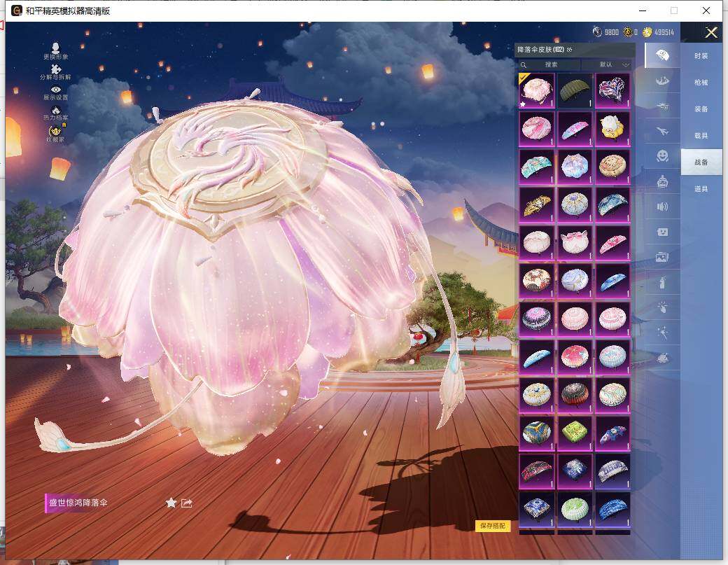The height and width of the screenshot is (565, 728).
Task: Click info icon beside 降落伞皮肤 title
Action: click(570, 50)
